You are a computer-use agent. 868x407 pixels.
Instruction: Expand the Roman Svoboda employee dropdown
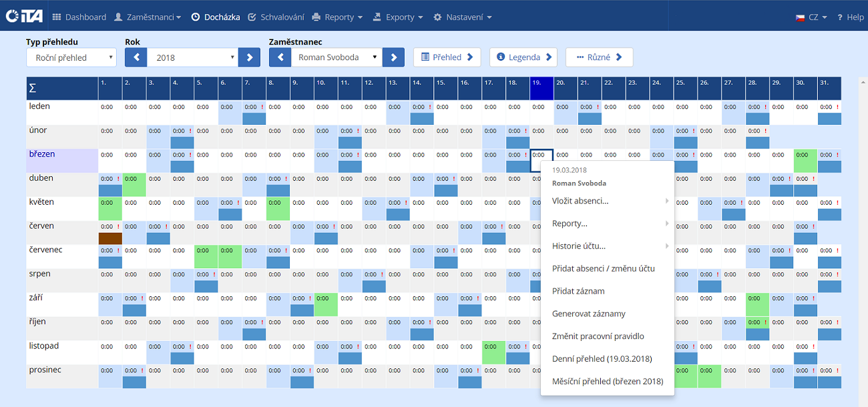[x=337, y=57]
